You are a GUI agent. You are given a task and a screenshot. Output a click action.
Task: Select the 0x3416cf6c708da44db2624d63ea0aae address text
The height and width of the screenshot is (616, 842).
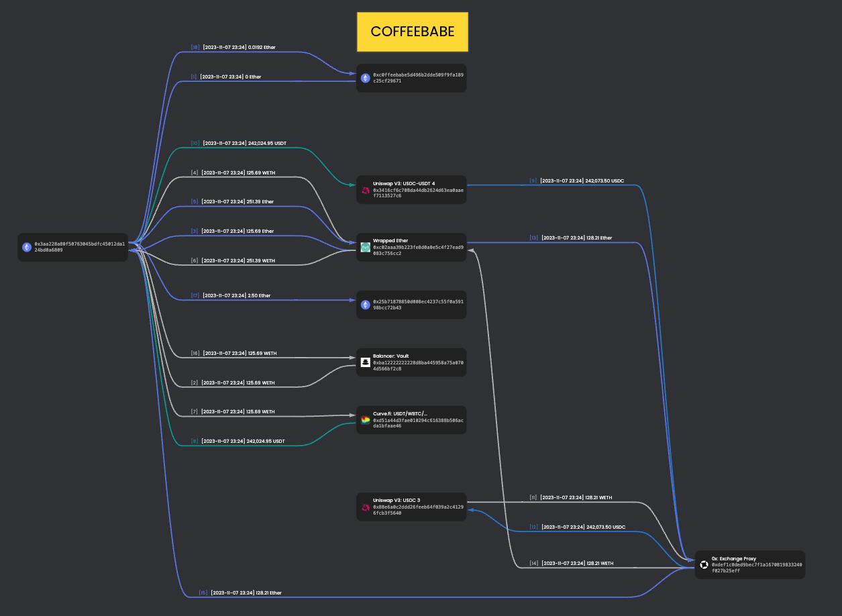419,190
